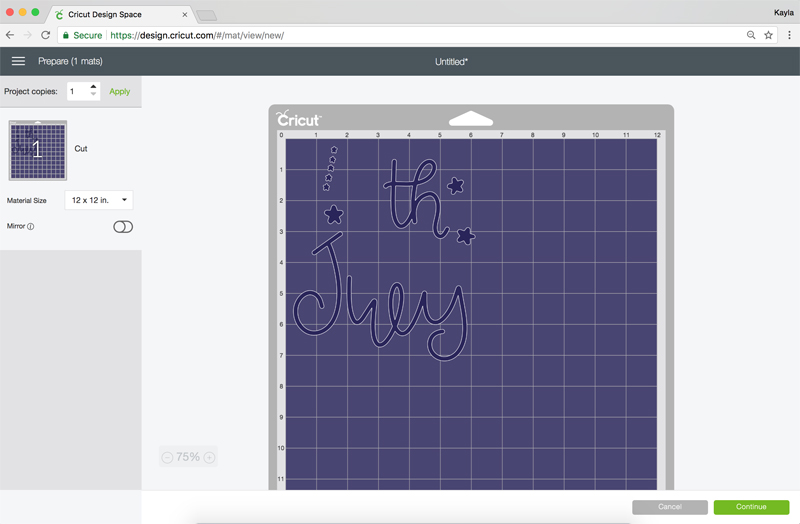Bookmark this page with the star
Image resolution: width=800 pixels, height=524 pixels.
(768, 35)
